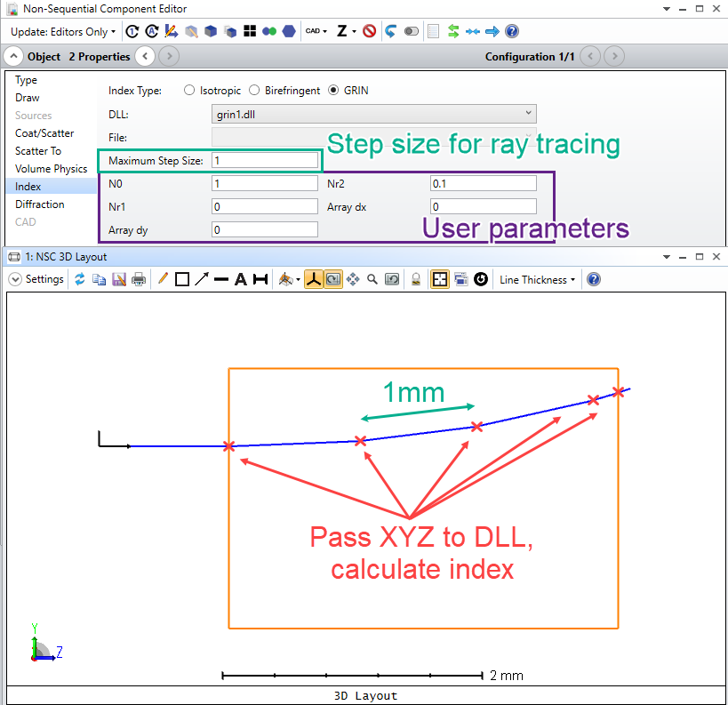Click the black circular reset icon
Viewport: 728px width, 705px height.
click(481, 279)
